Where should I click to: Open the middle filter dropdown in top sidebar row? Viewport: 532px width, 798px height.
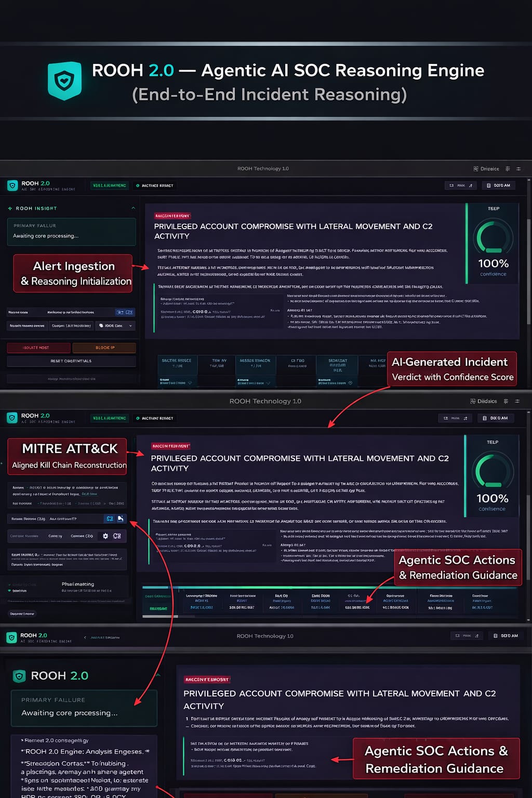coord(72,326)
